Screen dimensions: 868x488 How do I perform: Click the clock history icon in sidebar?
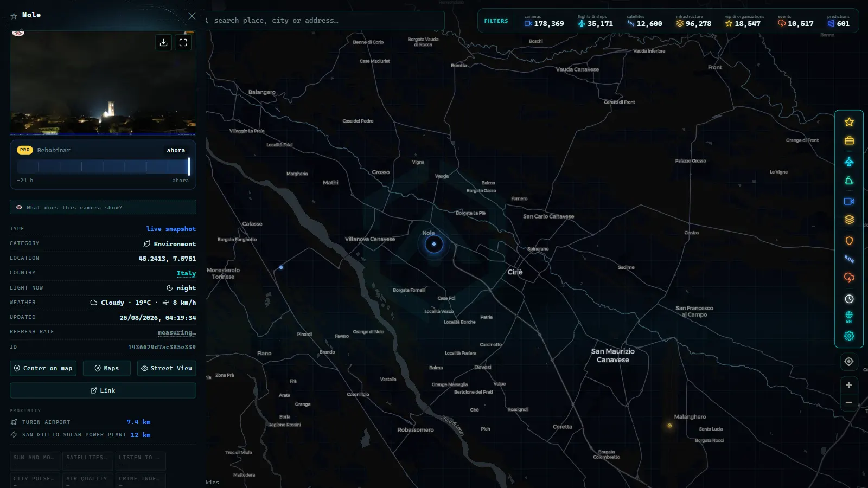(849, 299)
